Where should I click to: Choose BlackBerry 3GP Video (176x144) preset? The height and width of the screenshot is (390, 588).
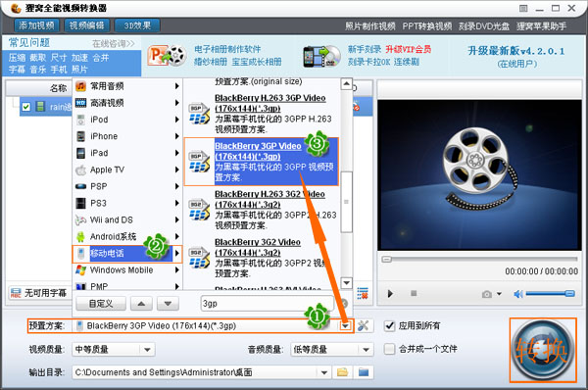pyautogui.click(x=262, y=162)
